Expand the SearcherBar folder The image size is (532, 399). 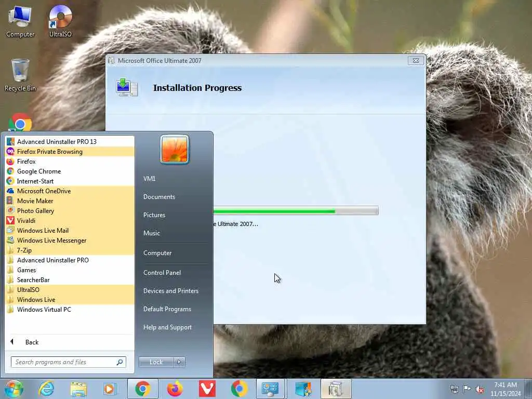click(x=70, y=280)
